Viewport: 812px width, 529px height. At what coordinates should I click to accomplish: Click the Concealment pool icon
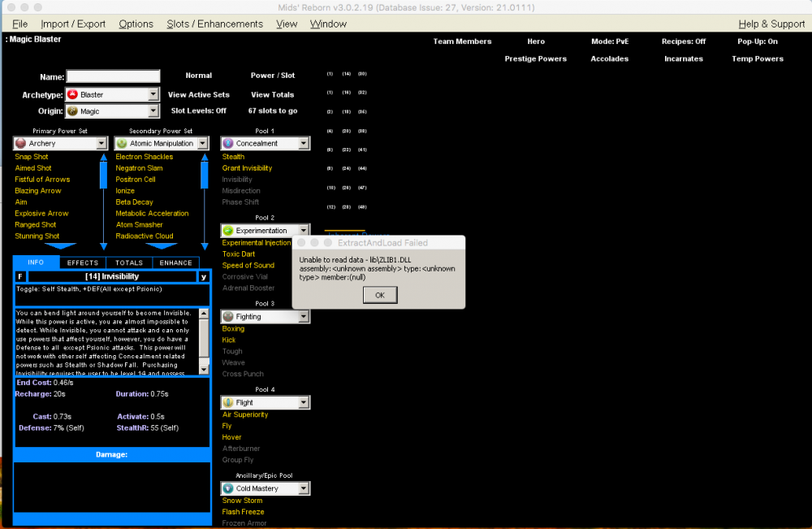(x=228, y=144)
